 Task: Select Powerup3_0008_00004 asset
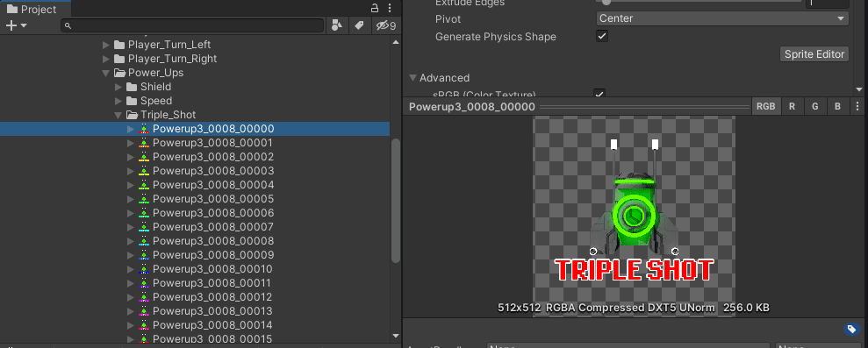tap(213, 185)
